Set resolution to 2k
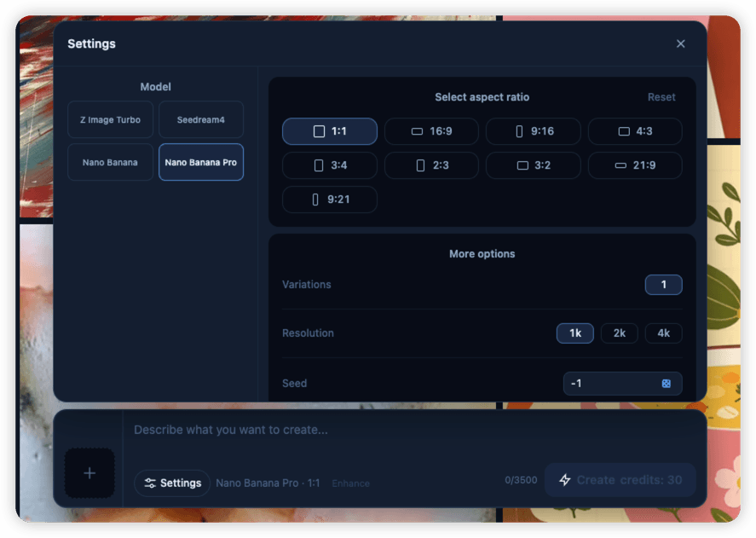The image size is (756, 538). pos(620,333)
